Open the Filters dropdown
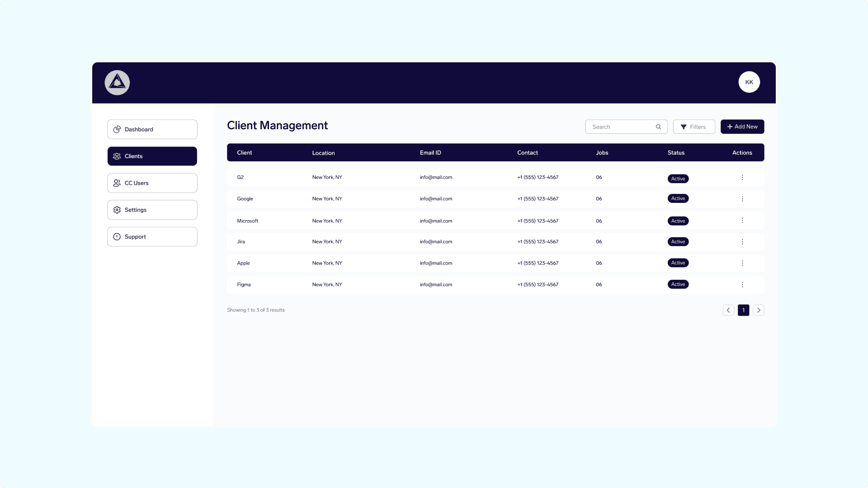 693,127
